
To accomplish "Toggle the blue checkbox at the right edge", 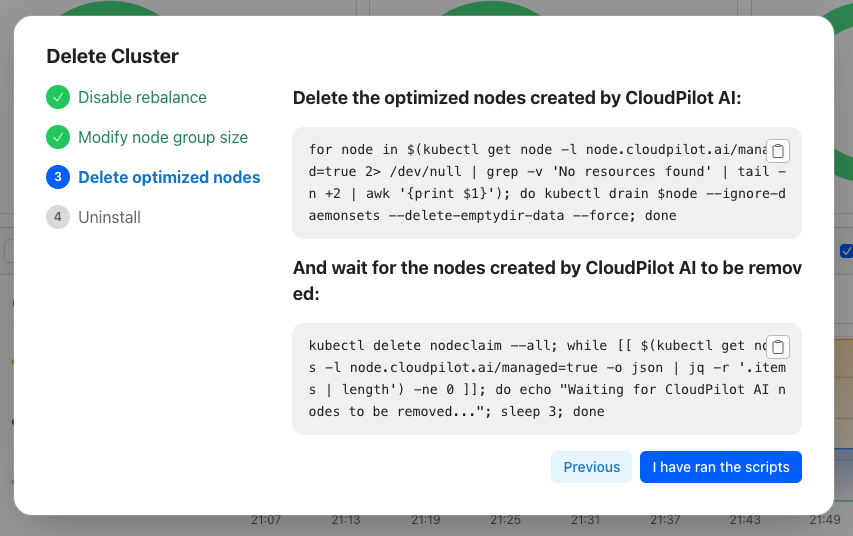I will pyautogui.click(x=847, y=251).
